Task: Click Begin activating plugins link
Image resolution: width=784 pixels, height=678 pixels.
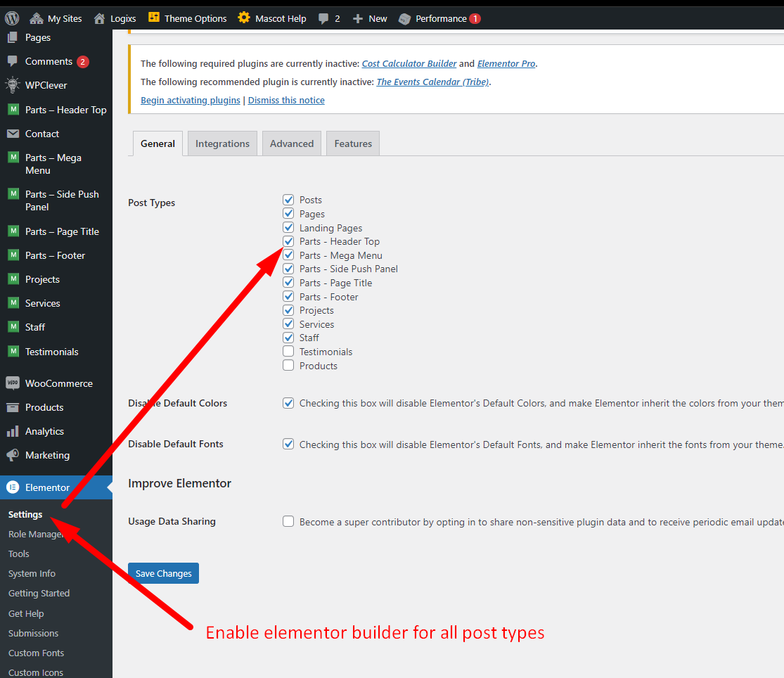Action: 191,100
